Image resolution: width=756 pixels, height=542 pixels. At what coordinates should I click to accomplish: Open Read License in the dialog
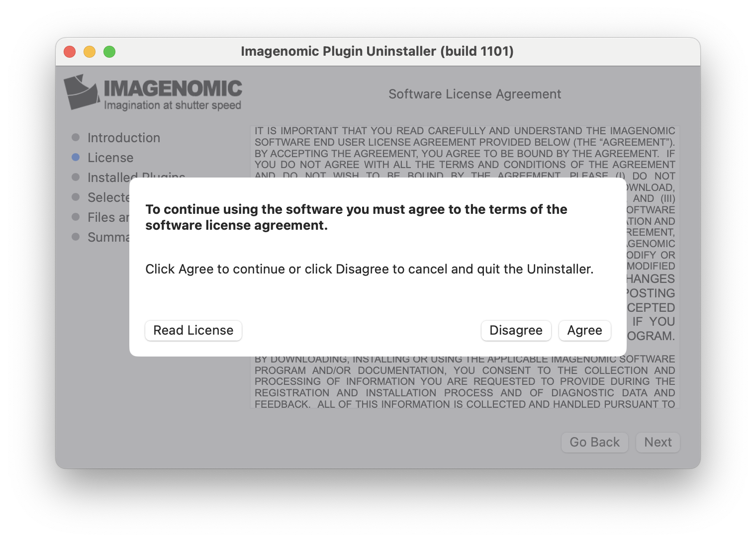pos(193,331)
